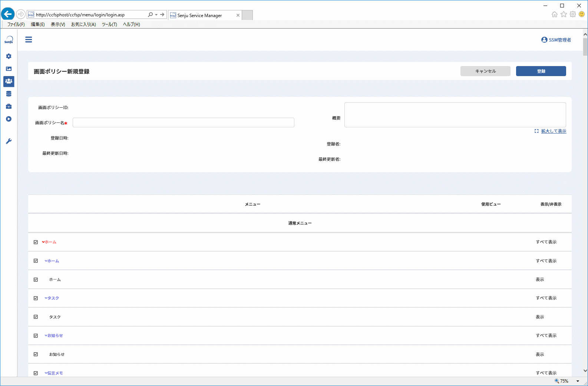Viewport: 588px width, 386px height.
Task: Open the play circle sidebar icon
Action: pos(9,119)
